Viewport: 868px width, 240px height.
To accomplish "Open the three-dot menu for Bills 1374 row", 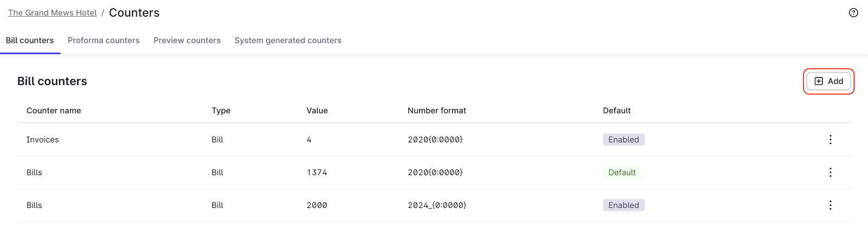I will [x=830, y=172].
